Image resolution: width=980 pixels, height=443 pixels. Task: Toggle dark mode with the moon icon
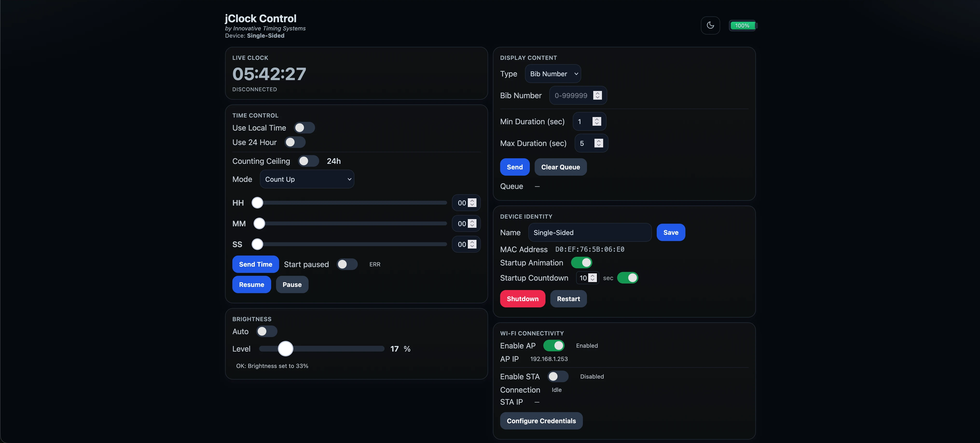[710, 26]
